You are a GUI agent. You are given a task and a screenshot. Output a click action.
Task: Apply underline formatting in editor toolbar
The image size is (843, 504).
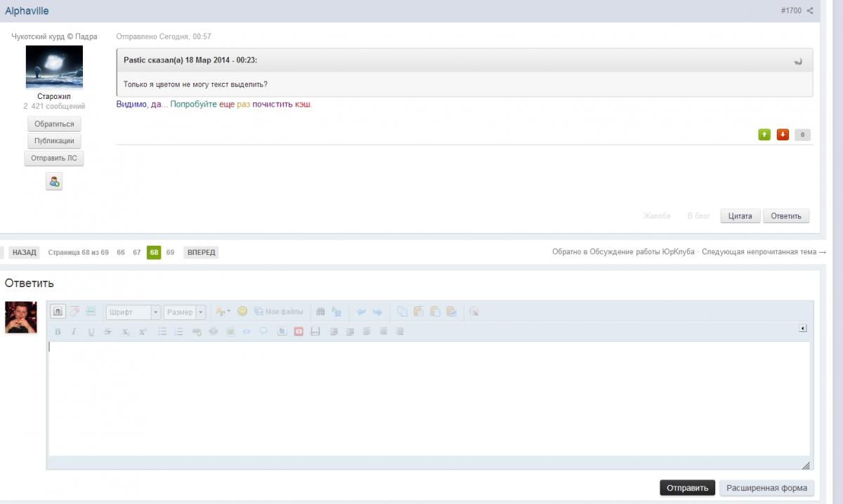[91, 332]
